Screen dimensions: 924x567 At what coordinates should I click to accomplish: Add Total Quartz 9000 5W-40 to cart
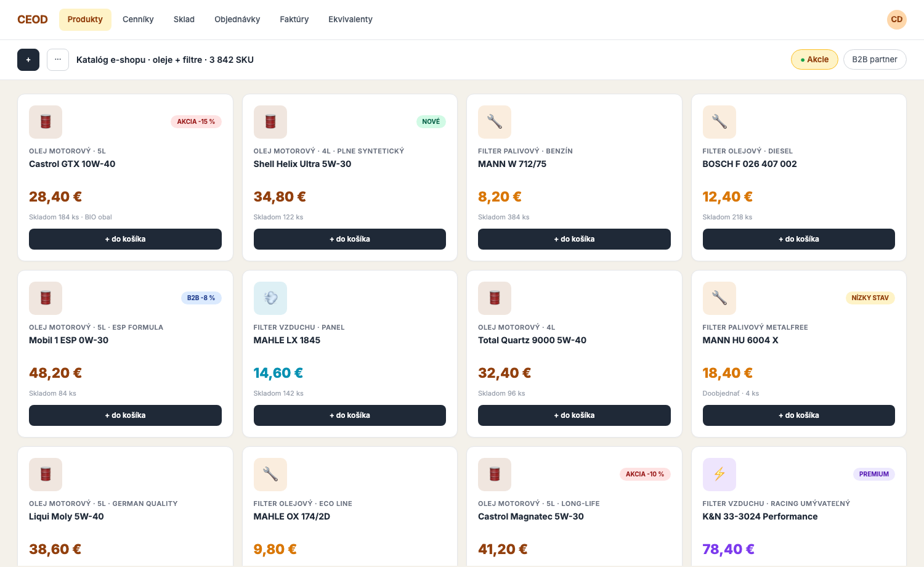(574, 415)
